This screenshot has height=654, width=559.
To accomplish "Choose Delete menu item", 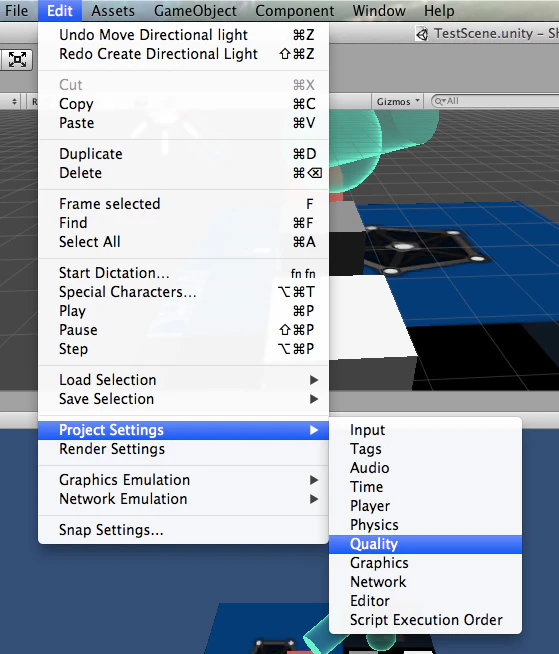I will point(184,173).
